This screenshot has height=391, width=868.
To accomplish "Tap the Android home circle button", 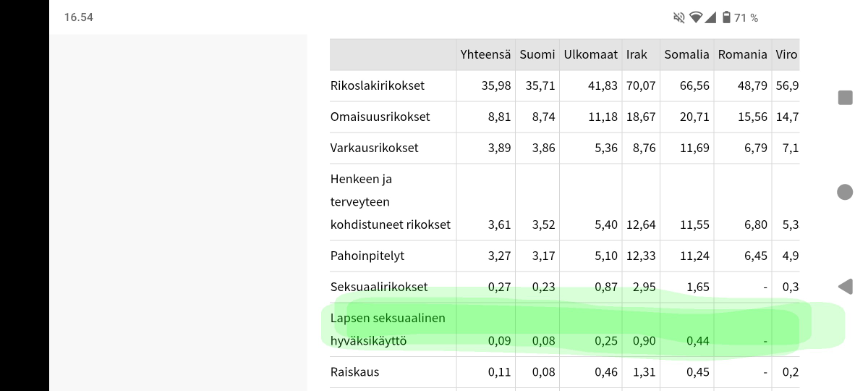I will point(845,192).
